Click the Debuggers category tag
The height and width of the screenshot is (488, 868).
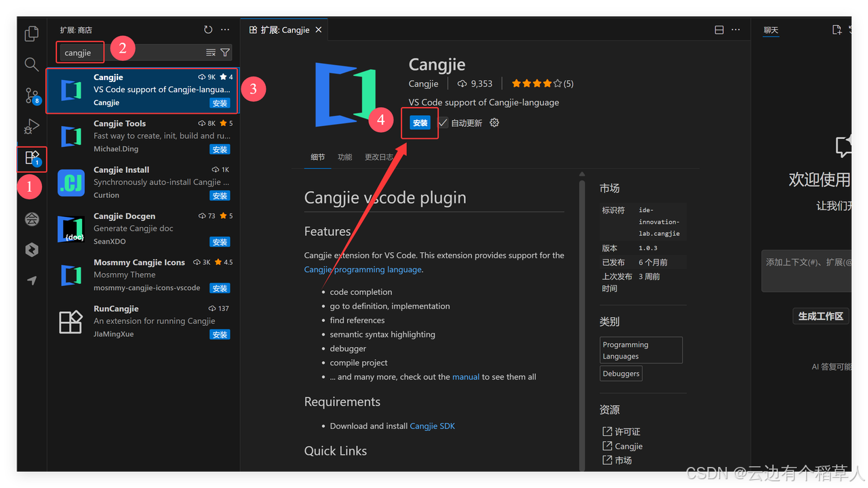pos(621,373)
